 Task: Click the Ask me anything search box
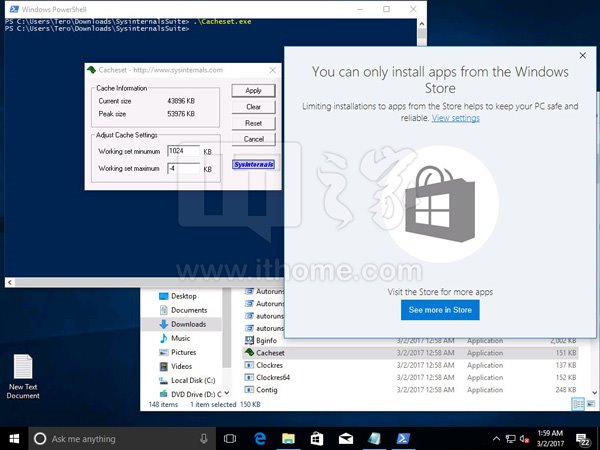122,439
